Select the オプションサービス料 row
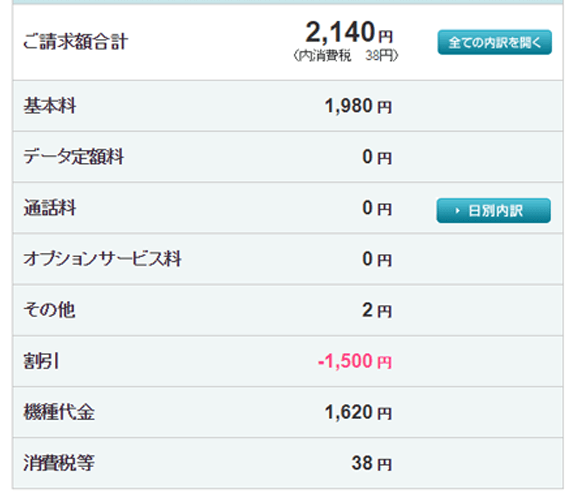Viewport: 580px width, 502px height. pos(288,259)
